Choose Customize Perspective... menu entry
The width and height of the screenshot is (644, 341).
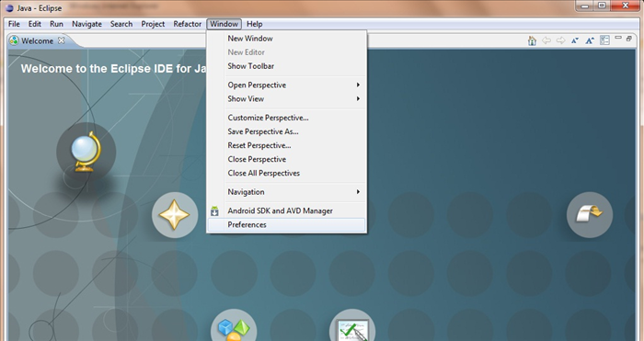pos(286,118)
